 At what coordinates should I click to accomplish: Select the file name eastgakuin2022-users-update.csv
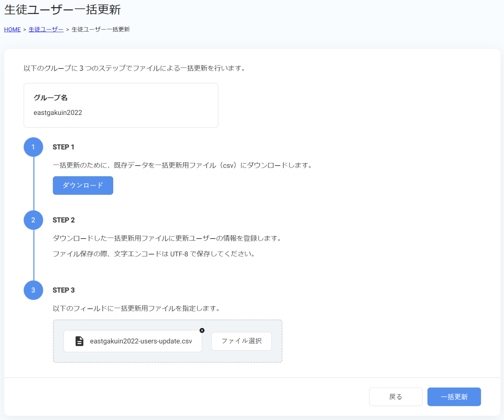tap(141, 341)
